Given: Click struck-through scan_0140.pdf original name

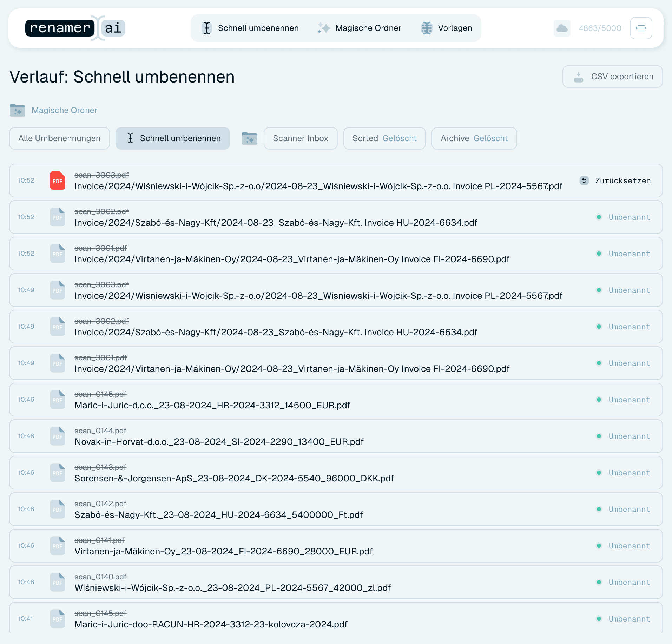Looking at the screenshot, I should 100,577.
